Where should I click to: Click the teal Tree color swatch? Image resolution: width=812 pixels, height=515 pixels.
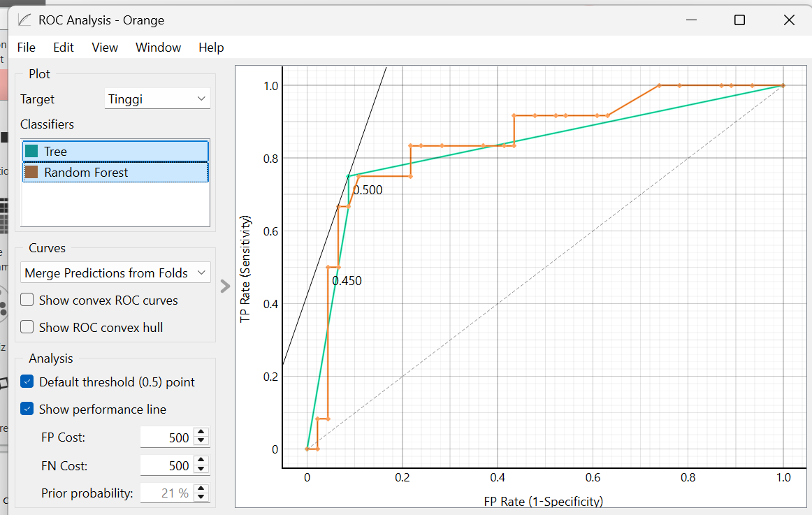click(x=31, y=151)
